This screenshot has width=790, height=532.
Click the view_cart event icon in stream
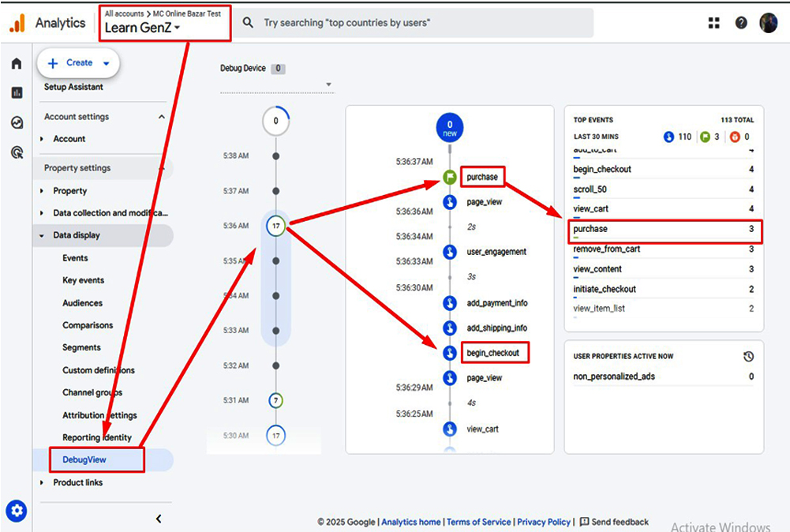pos(449,429)
